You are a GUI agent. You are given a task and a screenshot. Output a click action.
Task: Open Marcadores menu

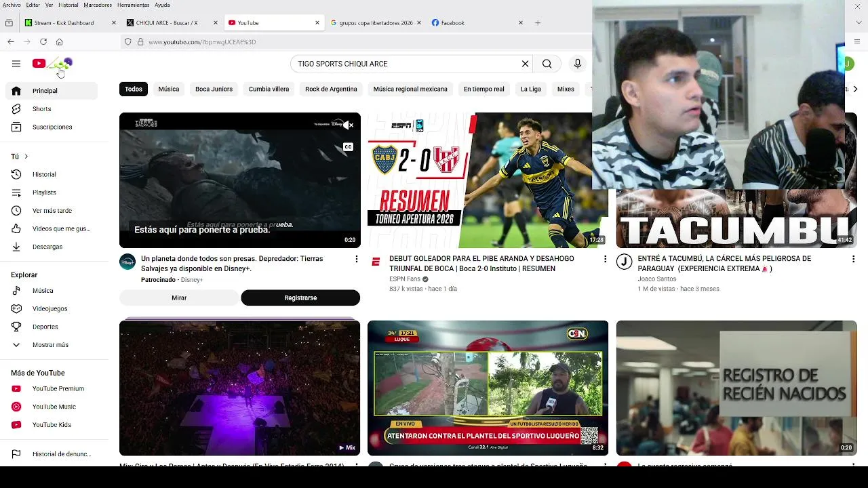(98, 5)
